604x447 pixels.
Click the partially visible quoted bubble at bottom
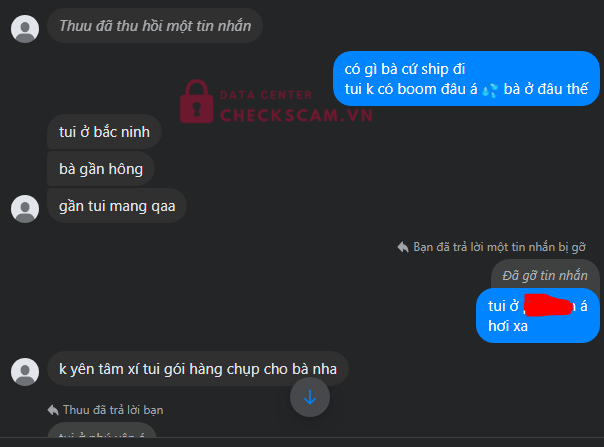[102, 430]
